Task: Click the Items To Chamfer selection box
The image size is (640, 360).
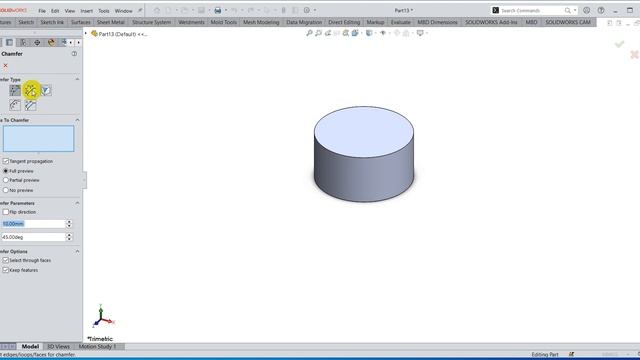Action: point(38,139)
